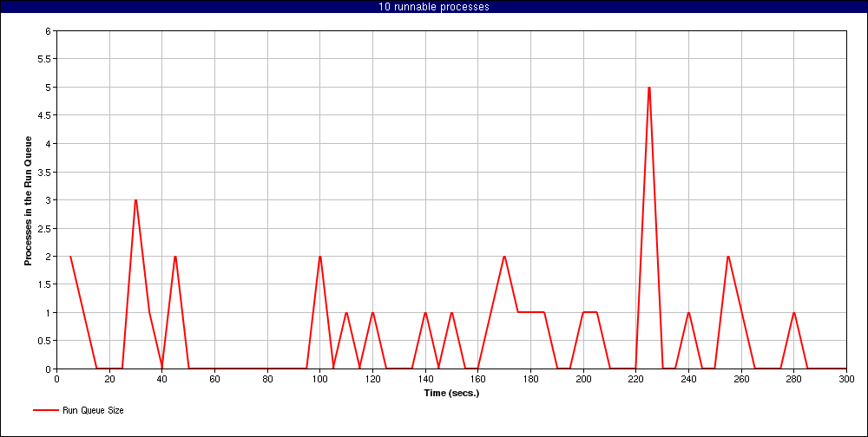Click the peak of 2 at 100 seconds
Viewport: 868px width, 437px height.
(x=320, y=256)
